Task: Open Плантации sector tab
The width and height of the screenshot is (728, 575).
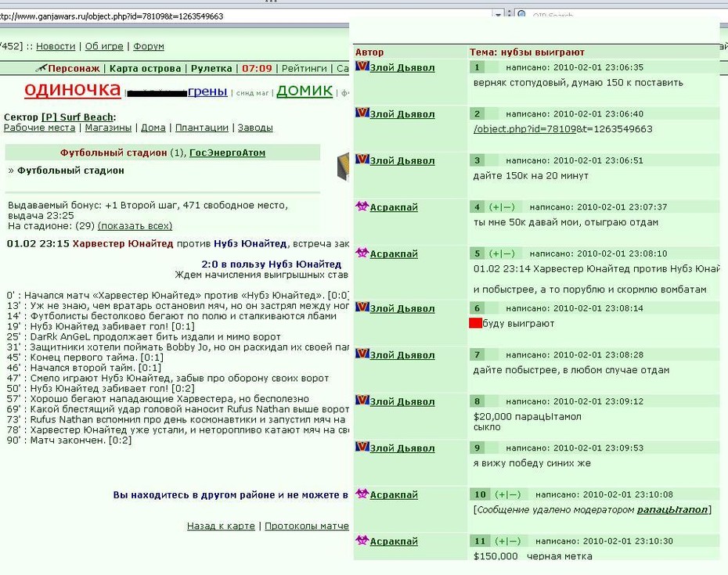Action: pyautogui.click(x=201, y=128)
